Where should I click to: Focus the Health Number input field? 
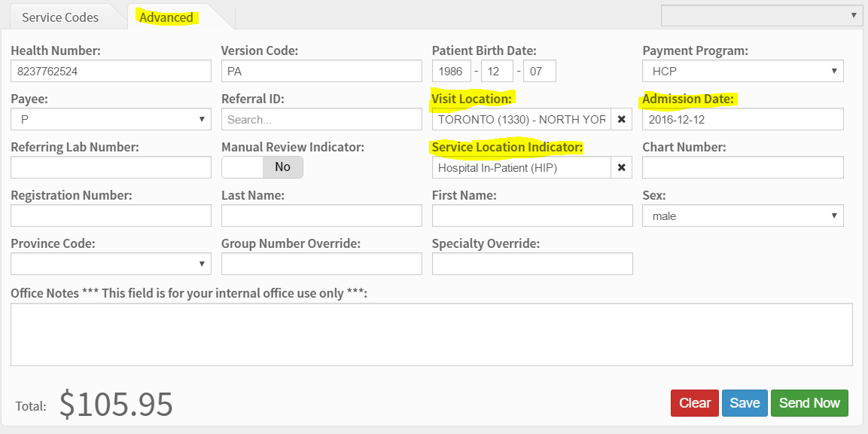[x=111, y=71]
